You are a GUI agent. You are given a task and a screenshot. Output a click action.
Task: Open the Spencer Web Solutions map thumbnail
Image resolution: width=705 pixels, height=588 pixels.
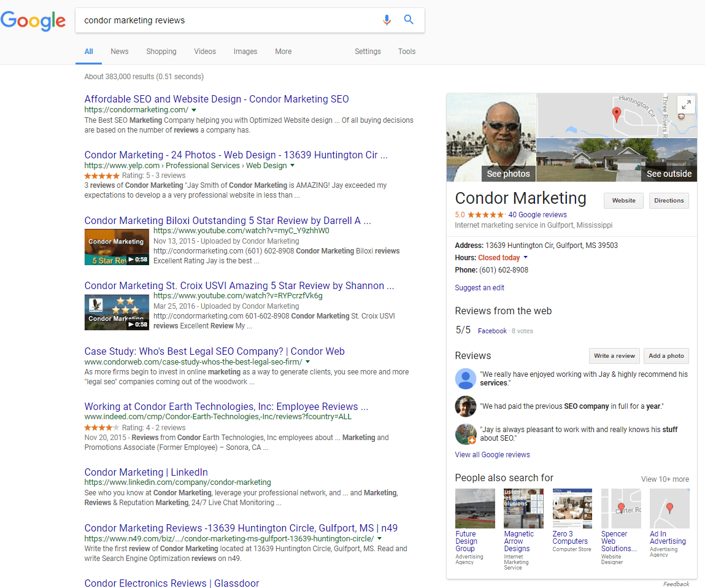621,508
